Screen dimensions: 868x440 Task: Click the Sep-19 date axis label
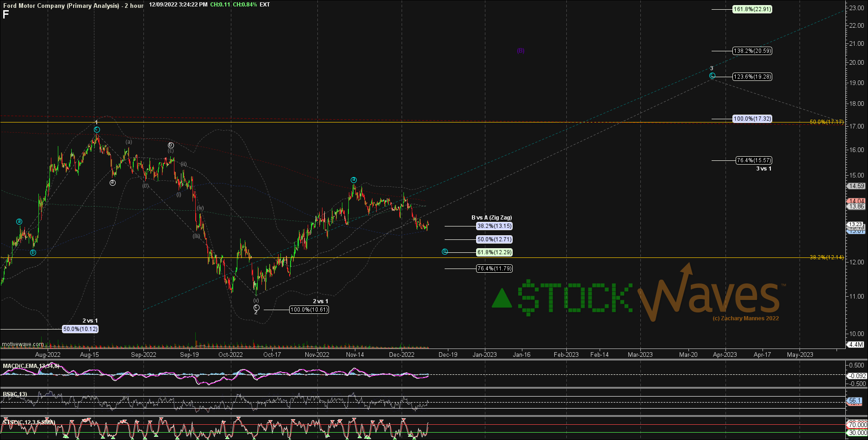point(189,354)
